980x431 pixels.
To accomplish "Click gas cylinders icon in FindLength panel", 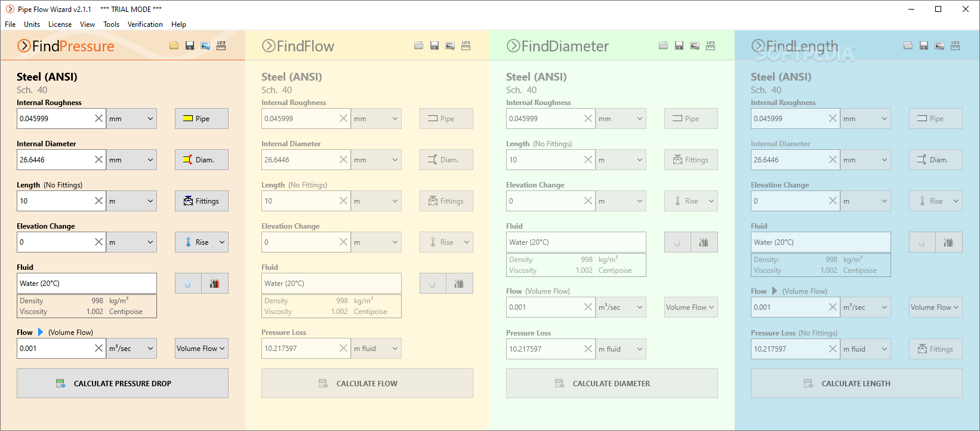I will (x=949, y=242).
